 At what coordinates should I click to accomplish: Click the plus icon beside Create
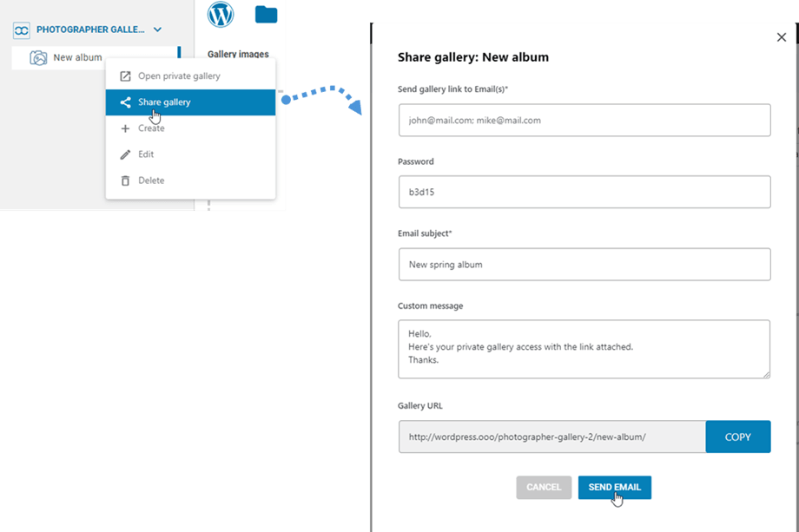(125, 128)
